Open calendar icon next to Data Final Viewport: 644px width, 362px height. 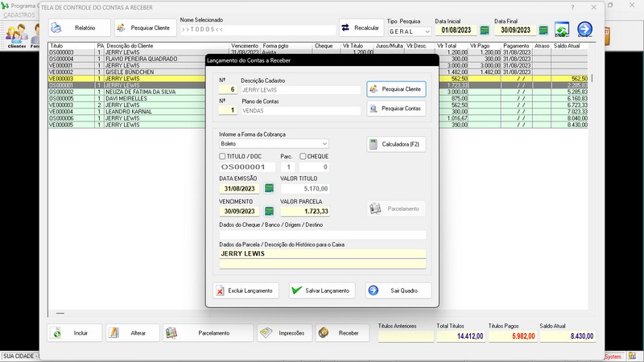(x=543, y=31)
